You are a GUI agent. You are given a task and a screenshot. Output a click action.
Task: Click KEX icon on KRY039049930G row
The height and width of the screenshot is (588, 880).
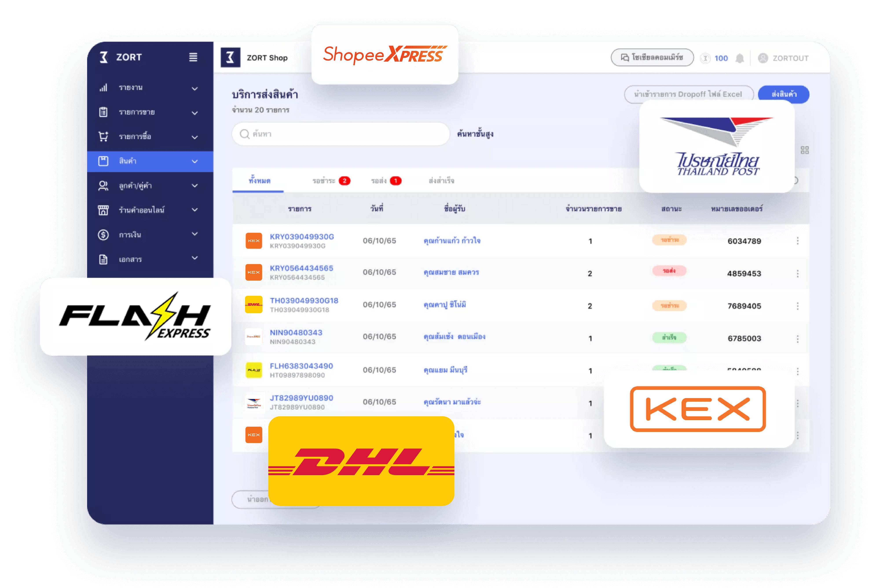(254, 241)
